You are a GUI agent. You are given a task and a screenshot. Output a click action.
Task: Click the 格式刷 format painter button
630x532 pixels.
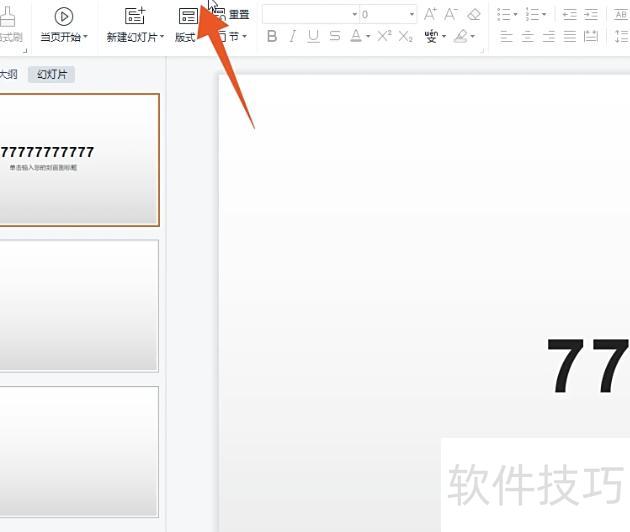click(x=10, y=25)
